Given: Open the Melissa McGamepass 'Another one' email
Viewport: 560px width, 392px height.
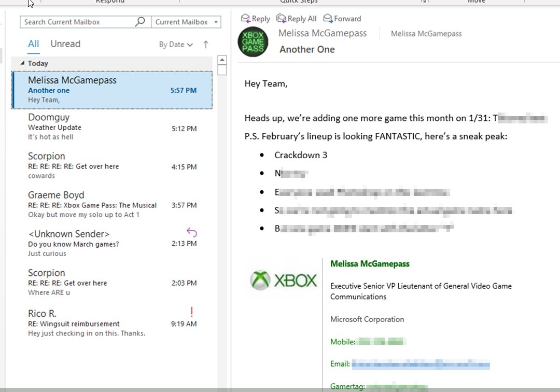Looking at the screenshot, I should pos(112,90).
